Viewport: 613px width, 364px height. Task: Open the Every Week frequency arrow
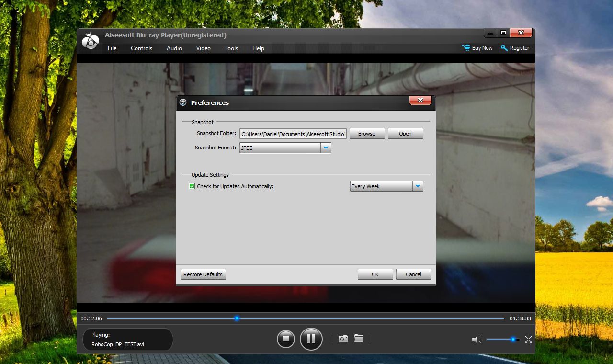tap(418, 186)
